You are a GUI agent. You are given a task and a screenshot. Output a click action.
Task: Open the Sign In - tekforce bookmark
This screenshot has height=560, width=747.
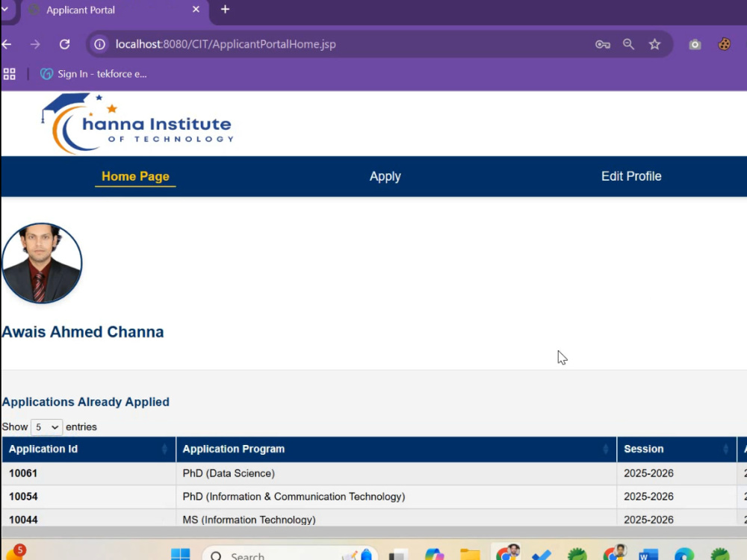pos(93,74)
